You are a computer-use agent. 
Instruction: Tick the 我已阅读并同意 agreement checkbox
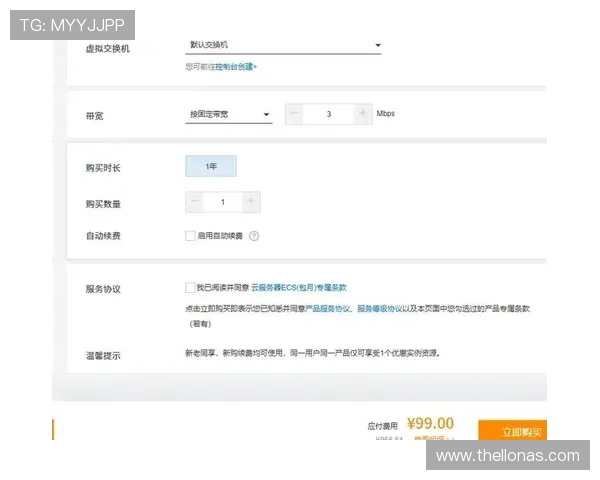pyautogui.click(x=190, y=287)
